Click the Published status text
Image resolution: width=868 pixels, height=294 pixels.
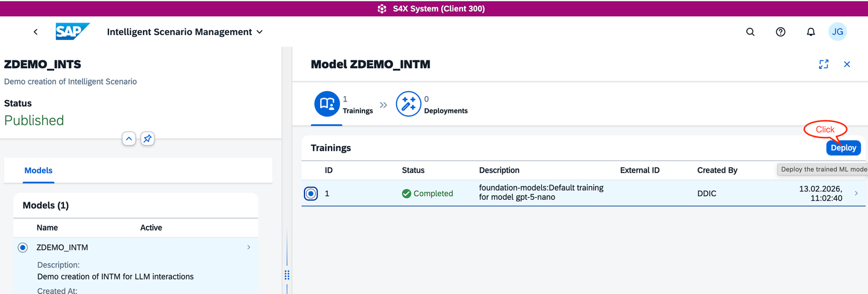tap(34, 120)
